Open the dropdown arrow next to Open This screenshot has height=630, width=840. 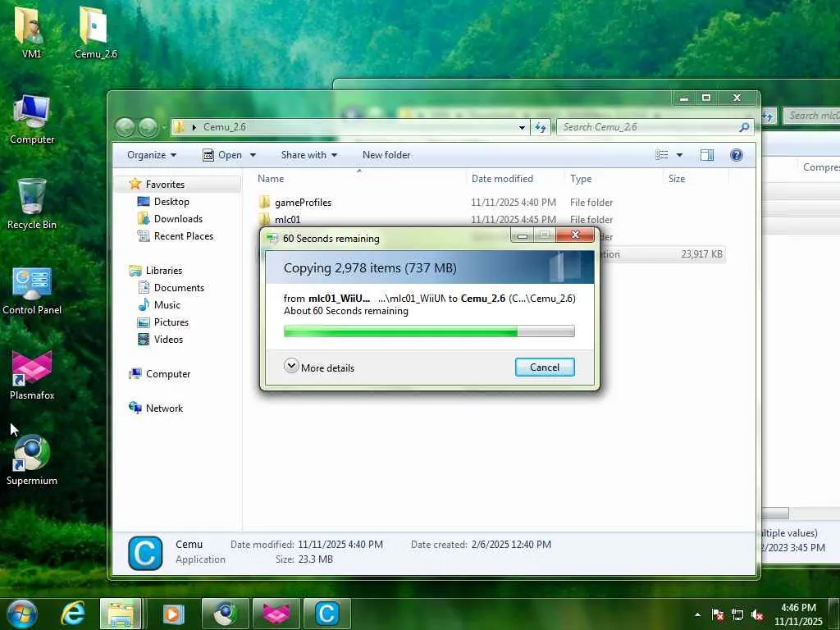tap(253, 155)
